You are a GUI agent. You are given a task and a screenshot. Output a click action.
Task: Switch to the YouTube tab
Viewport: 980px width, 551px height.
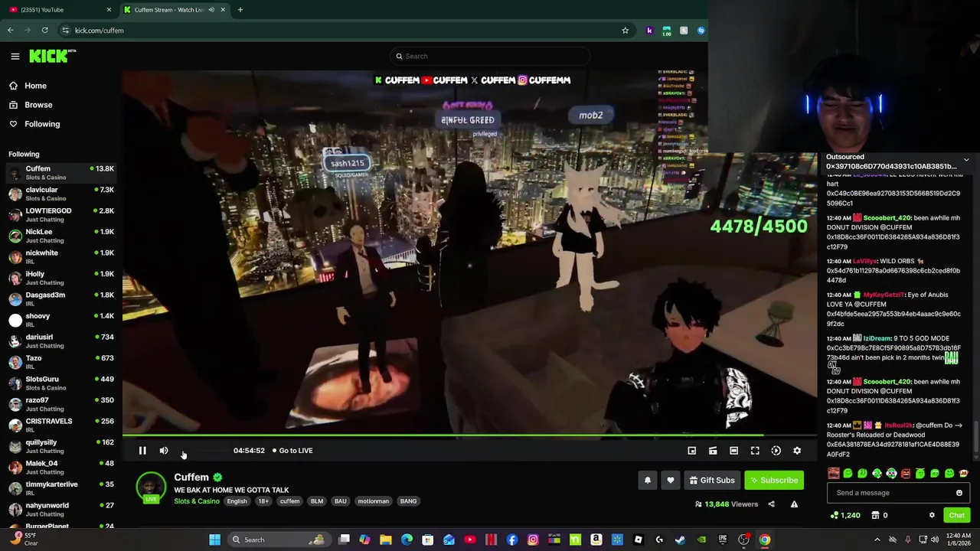point(59,10)
